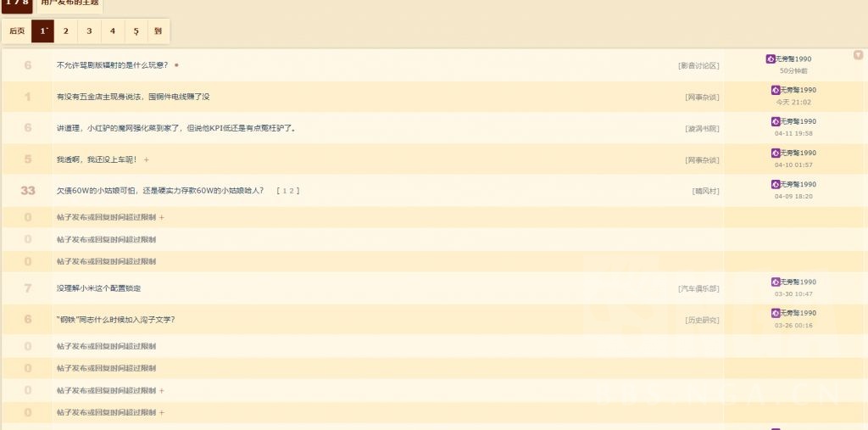The height and width of the screenshot is (430, 868).
Task: Click the 03-30 10:47 timestamp
Action: click(793, 294)
